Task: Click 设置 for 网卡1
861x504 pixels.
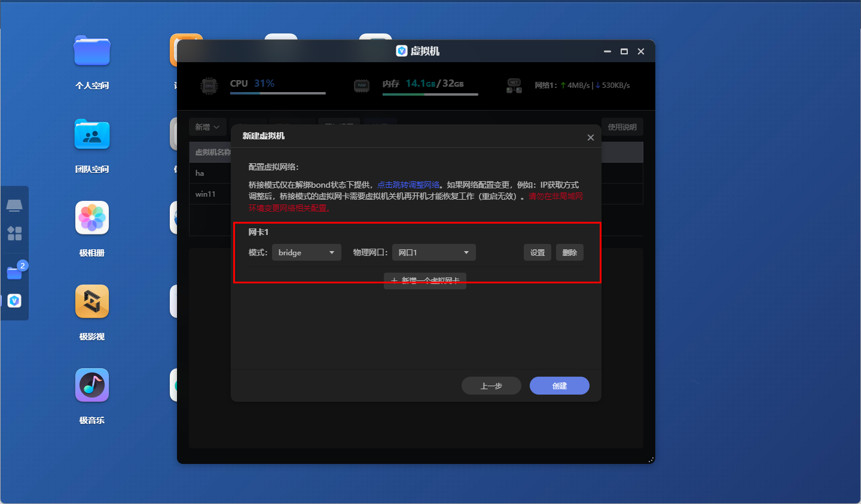Action: pyautogui.click(x=537, y=252)
